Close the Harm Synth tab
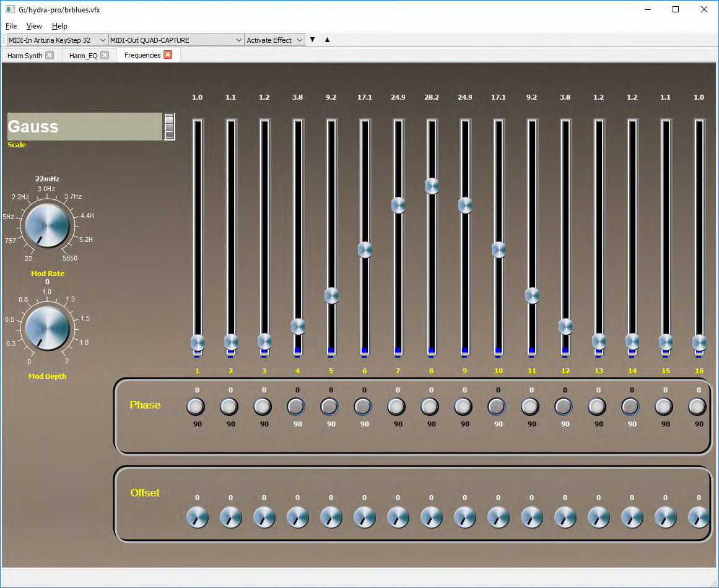 50,55
